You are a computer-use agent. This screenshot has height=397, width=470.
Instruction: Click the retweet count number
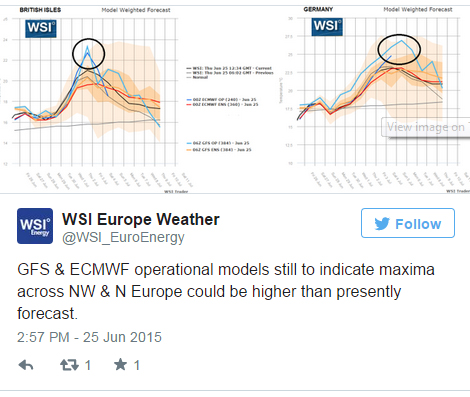click(x=88, y=365)
